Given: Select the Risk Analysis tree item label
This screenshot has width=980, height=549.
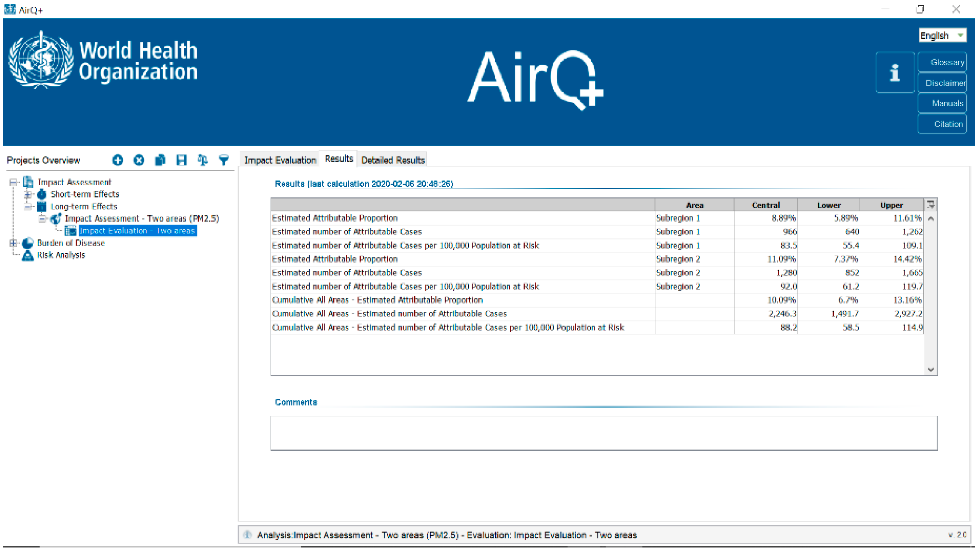Looking at the screenshot, I should tap(61, 255).
